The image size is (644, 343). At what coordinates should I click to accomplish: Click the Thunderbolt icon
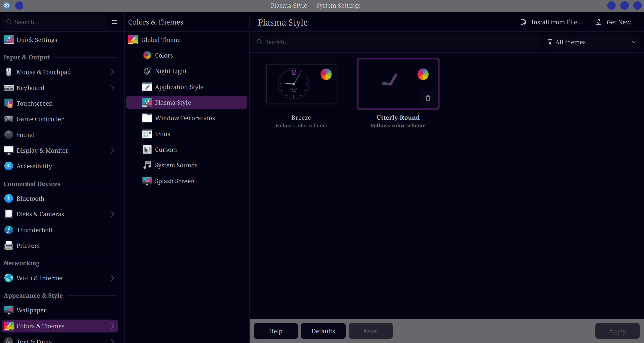(x=9, y=230)
